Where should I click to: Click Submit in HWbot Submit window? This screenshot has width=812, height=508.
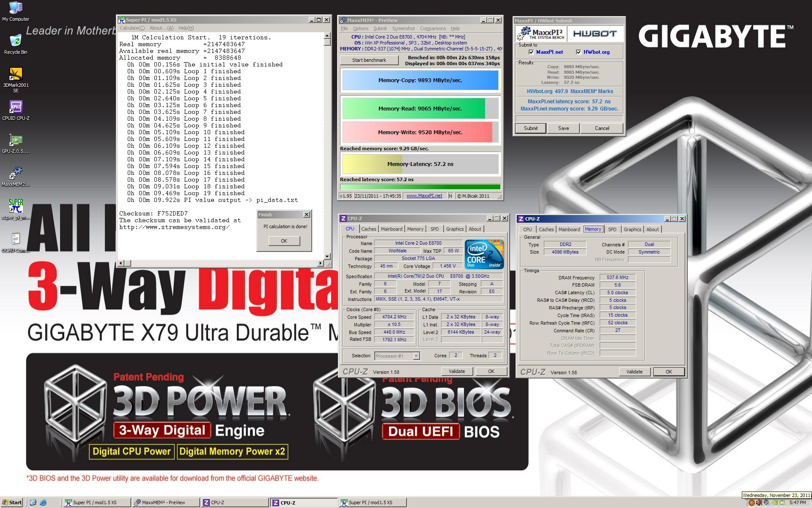coord(531,128)
